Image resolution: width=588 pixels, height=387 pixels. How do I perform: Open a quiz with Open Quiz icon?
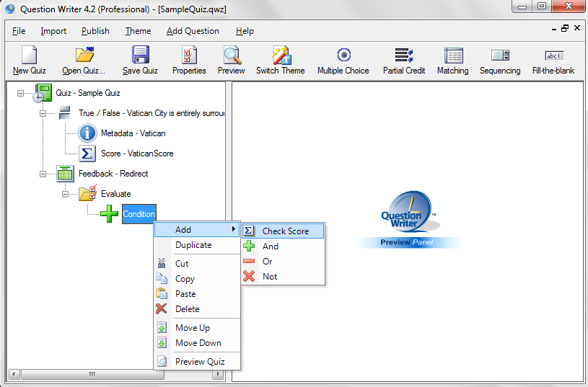84,55
